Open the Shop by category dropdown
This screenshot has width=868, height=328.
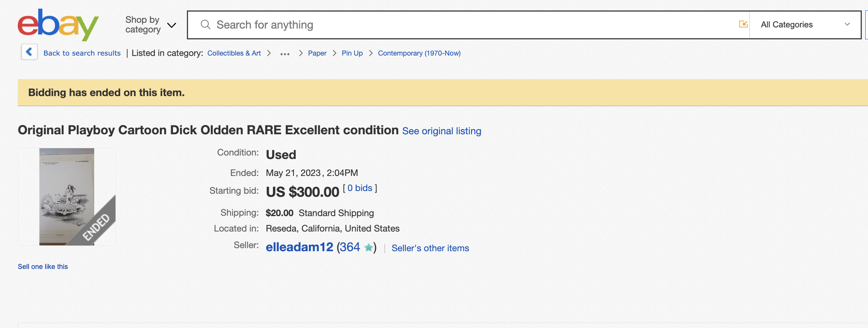143,25
